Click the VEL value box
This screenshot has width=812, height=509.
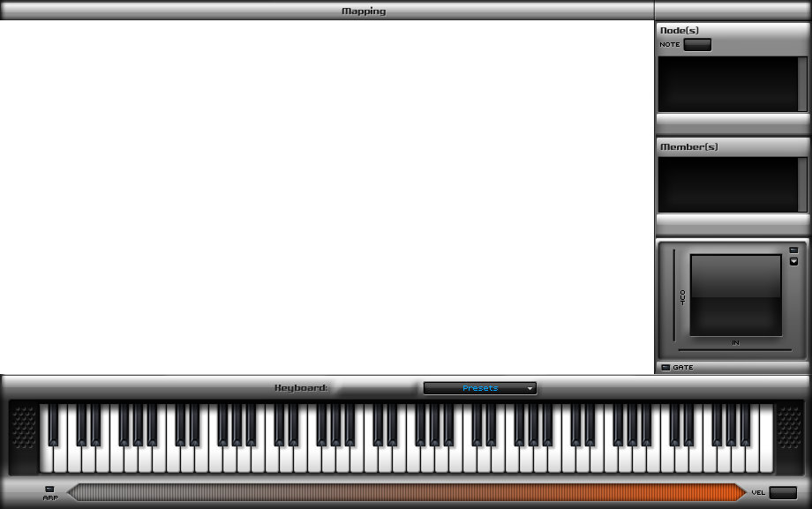tap(783, 492)
